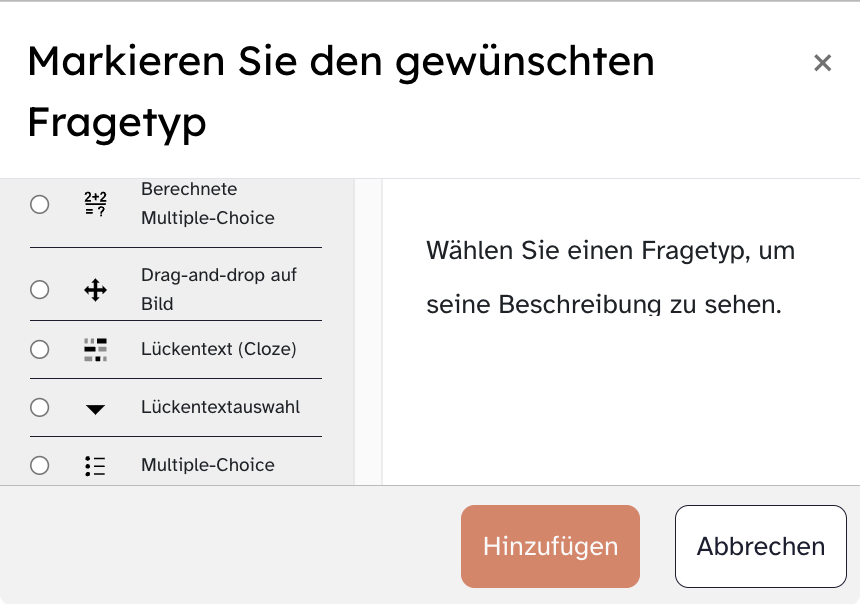Close the question type dialog
860x604 pixels.
[822, 63]
